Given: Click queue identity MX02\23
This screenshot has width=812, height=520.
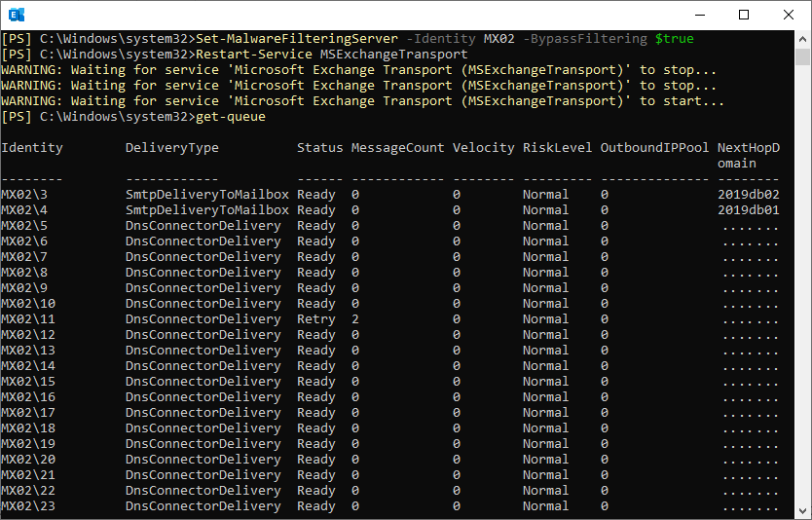Looking at the screenshot, I should (x=28, y=506).
